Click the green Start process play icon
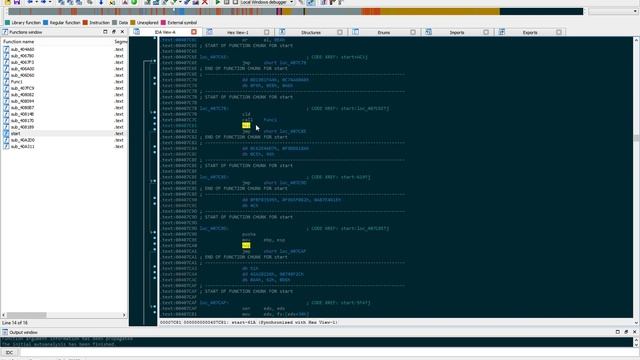The image size is (640, 360). coord(218,2)
